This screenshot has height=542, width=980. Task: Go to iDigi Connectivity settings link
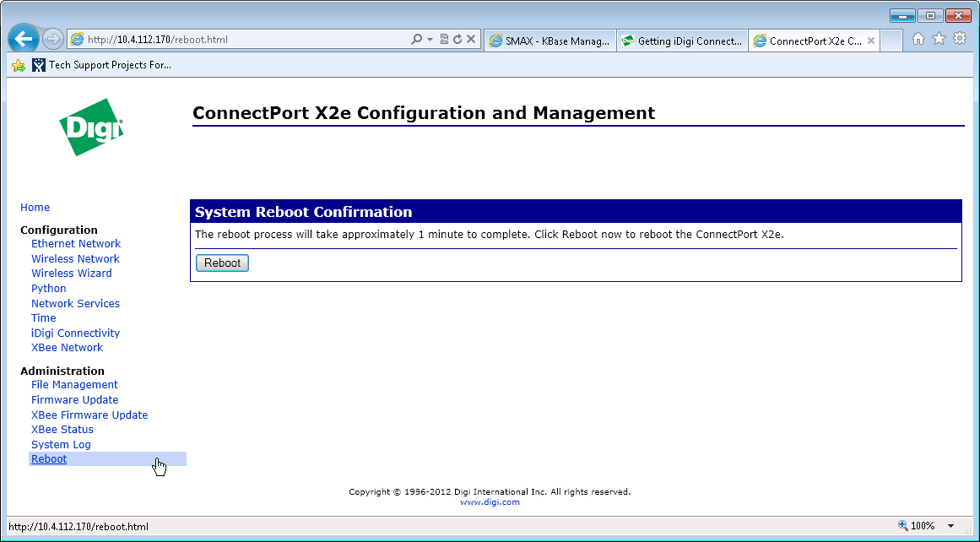point(75,333)
